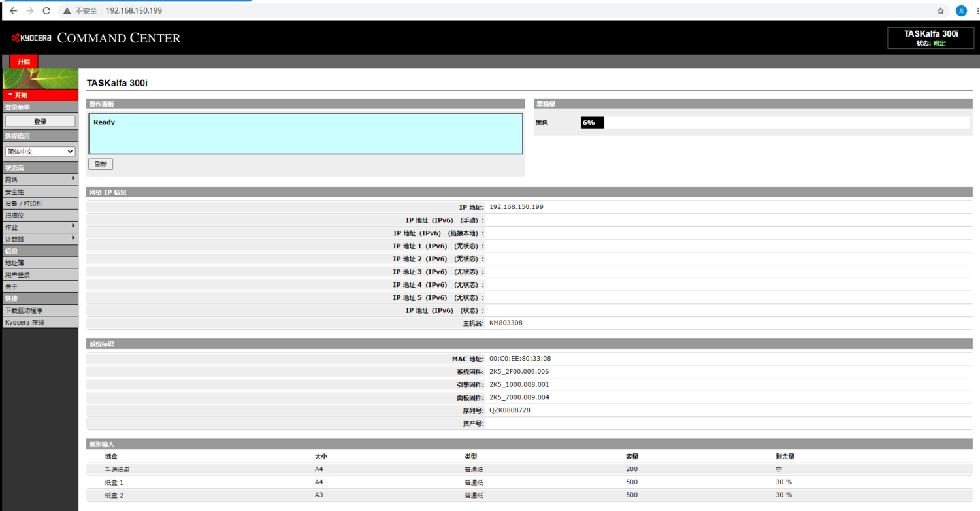
Task: Open 安全性 in the sidebar
Action: 40,192
